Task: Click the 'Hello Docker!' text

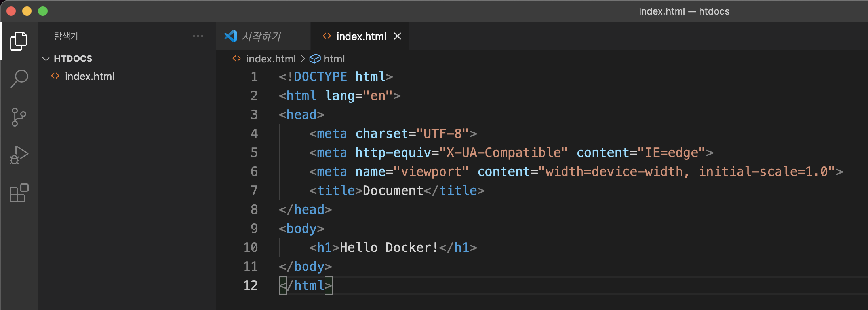Action: pyautogui.click(x=389, y=248)
